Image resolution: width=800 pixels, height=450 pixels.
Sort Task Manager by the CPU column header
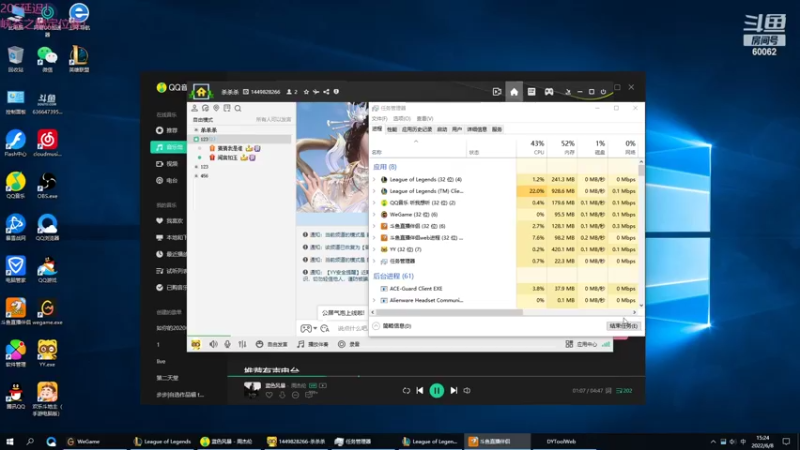(532, 147)
